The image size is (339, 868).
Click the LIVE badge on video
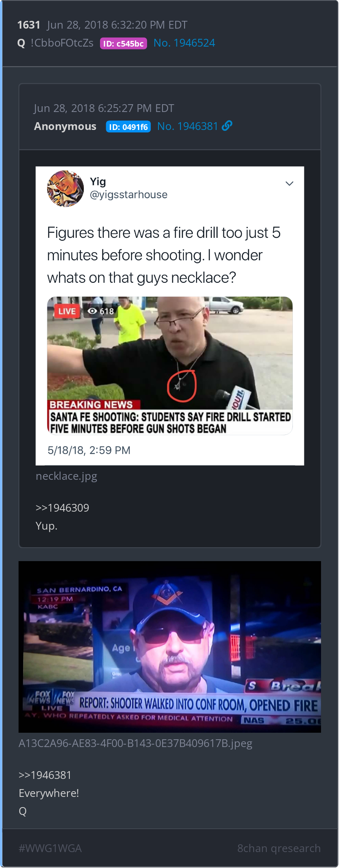tap(67, 311)
